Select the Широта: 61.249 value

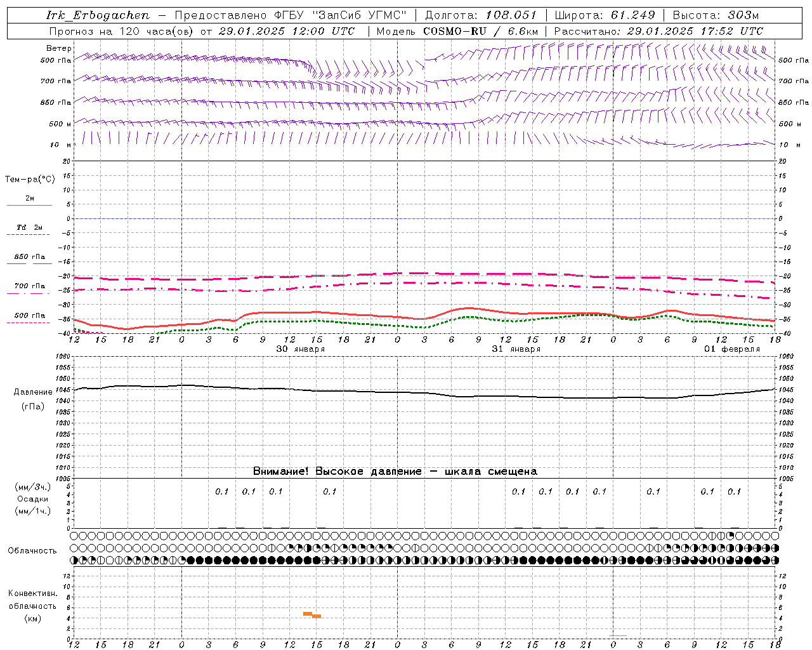(605, 15)
